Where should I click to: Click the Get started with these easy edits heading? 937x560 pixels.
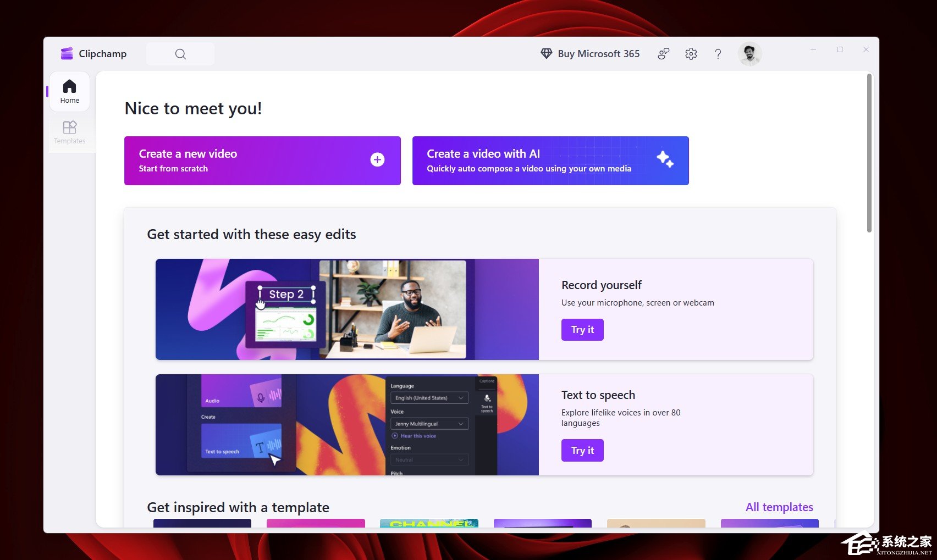tap(251, 235)
